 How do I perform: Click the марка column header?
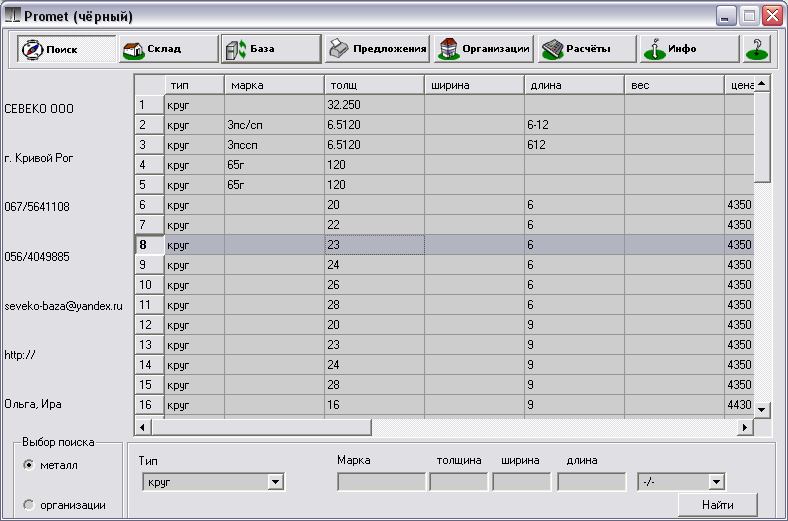[x=274, y=85]
